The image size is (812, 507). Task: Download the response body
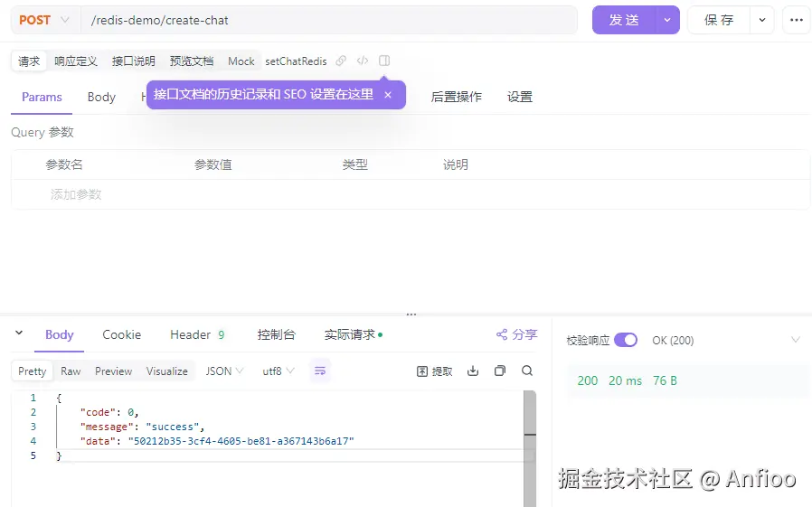[x=473, y=371]
